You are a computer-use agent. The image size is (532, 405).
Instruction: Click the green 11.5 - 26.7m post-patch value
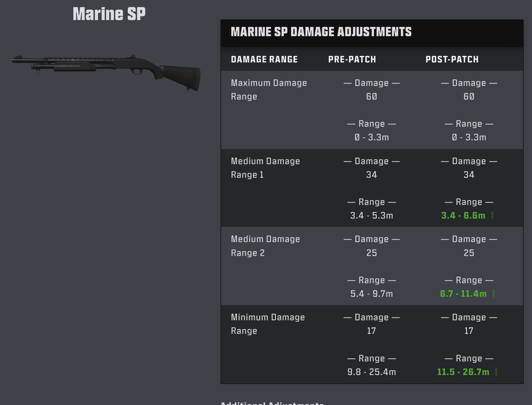tap(463, 372)
